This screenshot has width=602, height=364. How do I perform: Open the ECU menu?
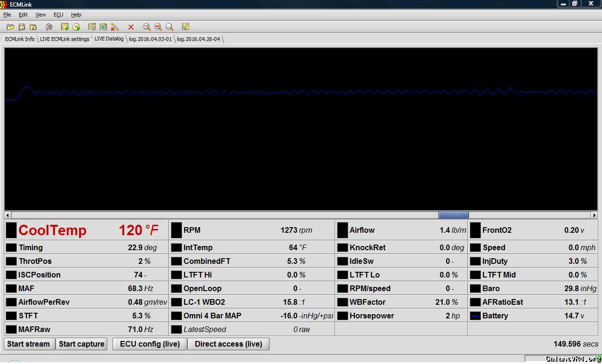click(58, 15)
